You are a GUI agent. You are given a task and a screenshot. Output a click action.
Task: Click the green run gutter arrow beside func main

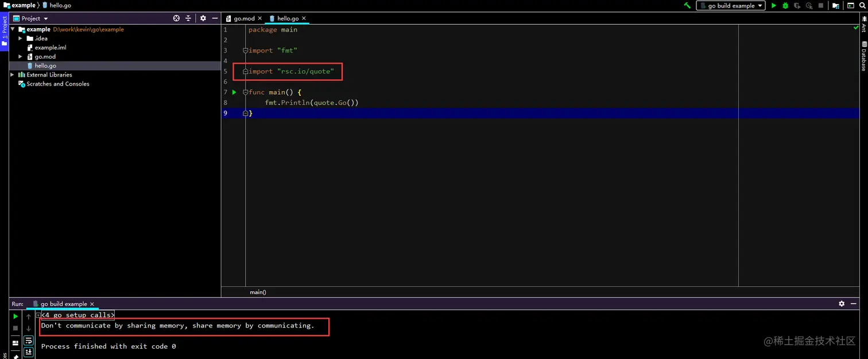point(234,92)
